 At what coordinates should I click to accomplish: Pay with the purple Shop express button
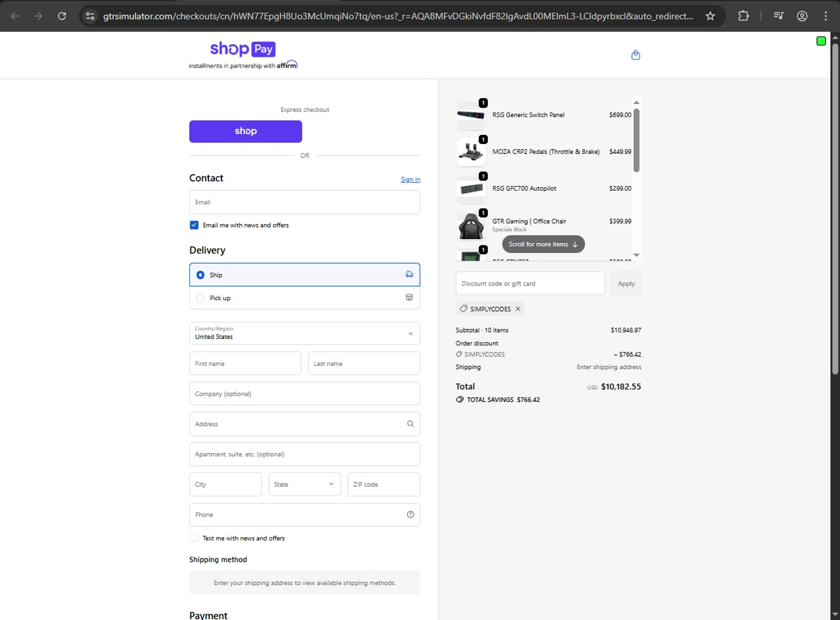[246, 132]
